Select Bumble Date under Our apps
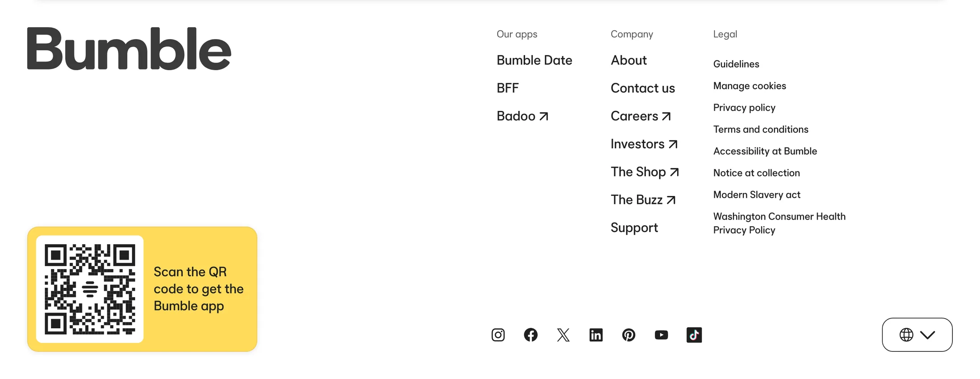The height and width of the screenshot is (379, 980). (535, 60)
